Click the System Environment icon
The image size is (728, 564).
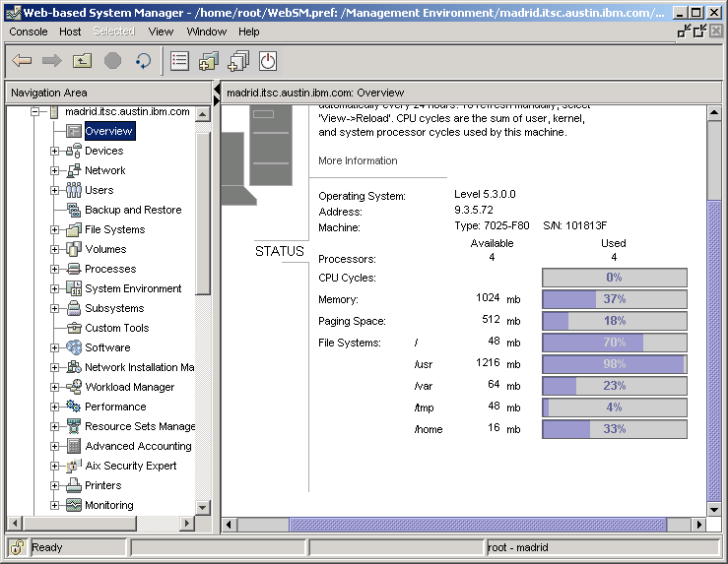tap(74, 288)
